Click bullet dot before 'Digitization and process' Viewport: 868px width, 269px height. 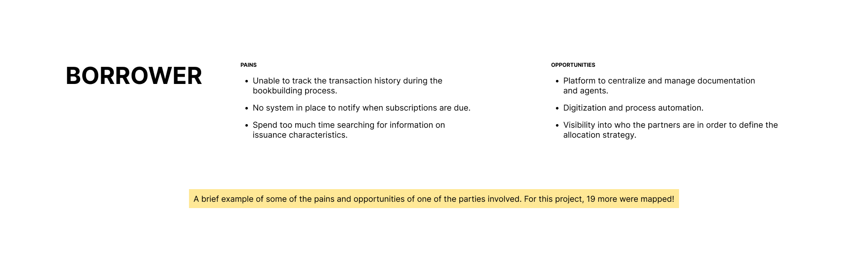click(557, 108)
